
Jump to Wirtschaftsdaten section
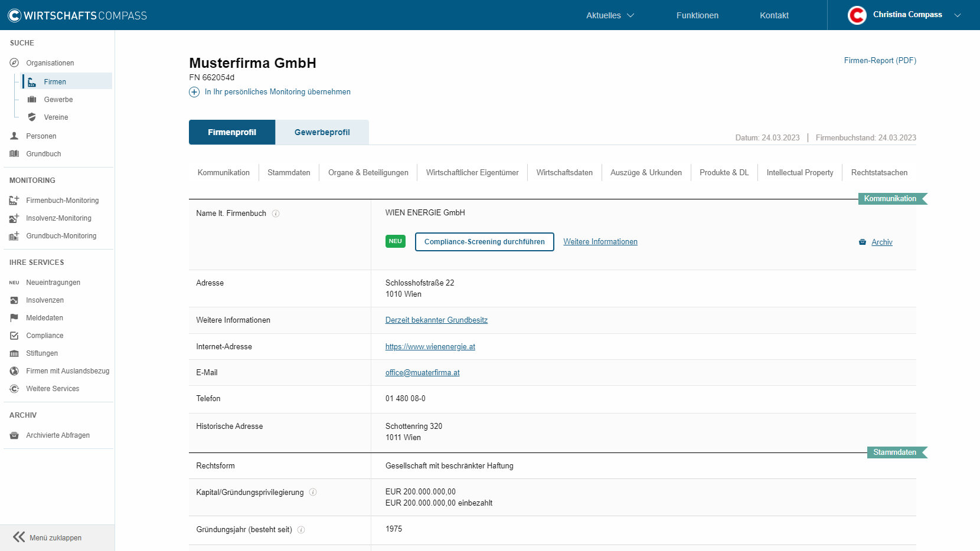[564, 173]
